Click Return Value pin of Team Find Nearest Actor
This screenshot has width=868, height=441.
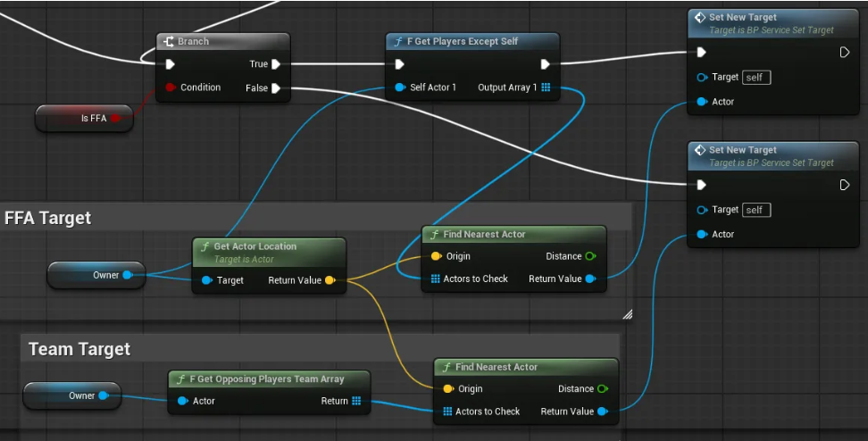pos(603,412)
